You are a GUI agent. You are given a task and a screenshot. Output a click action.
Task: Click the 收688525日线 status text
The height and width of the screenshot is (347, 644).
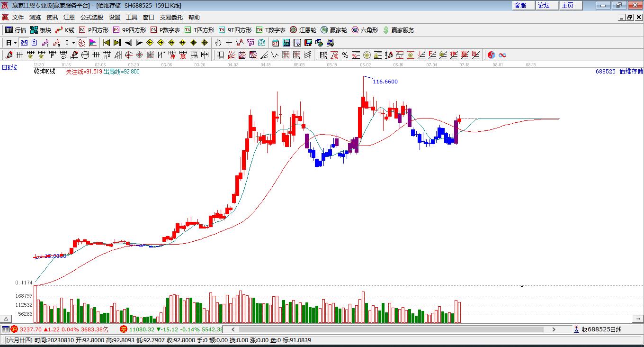coord(601,329)
